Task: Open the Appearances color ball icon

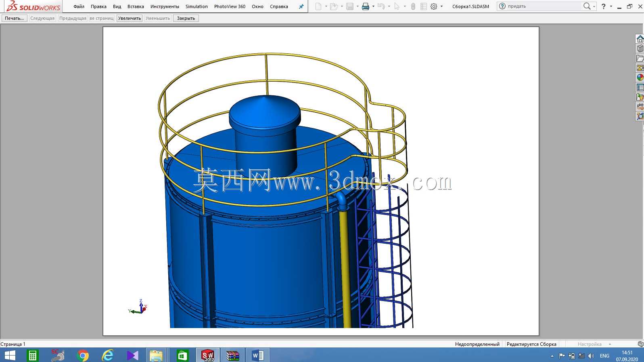Action: point(640,78)
